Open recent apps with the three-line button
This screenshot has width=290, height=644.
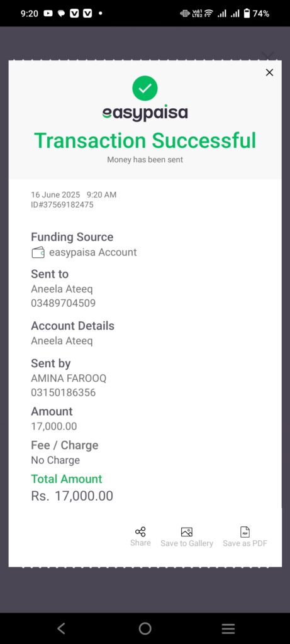(228, 628)
